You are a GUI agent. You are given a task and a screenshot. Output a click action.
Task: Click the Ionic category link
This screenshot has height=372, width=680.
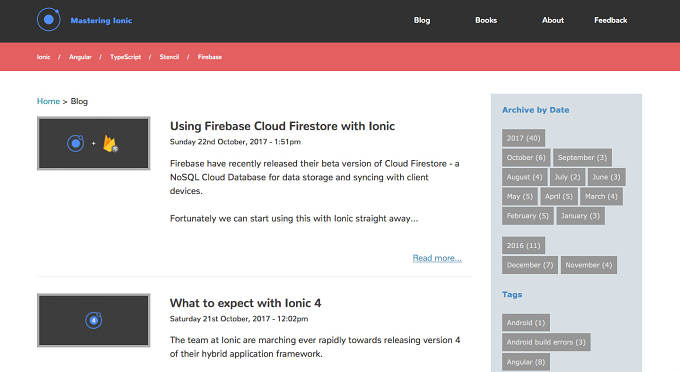click(43, 57)
